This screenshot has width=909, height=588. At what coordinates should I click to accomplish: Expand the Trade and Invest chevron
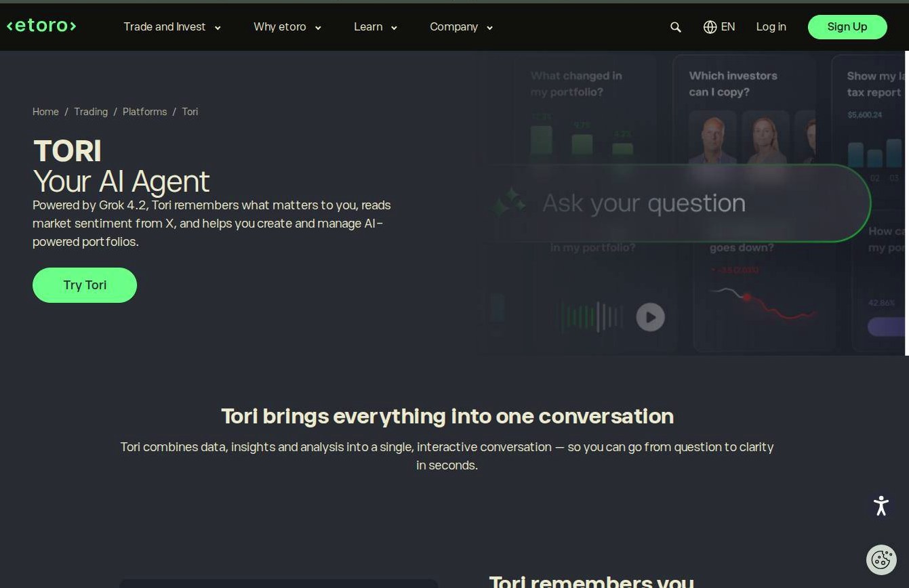click(218, 28)
